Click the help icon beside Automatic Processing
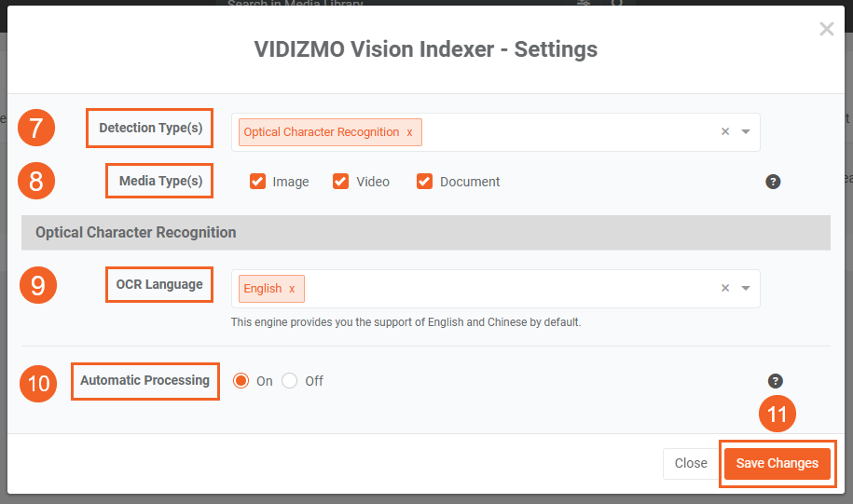The image size is (853, 504). pyautogui.click(x=776, y=381)
